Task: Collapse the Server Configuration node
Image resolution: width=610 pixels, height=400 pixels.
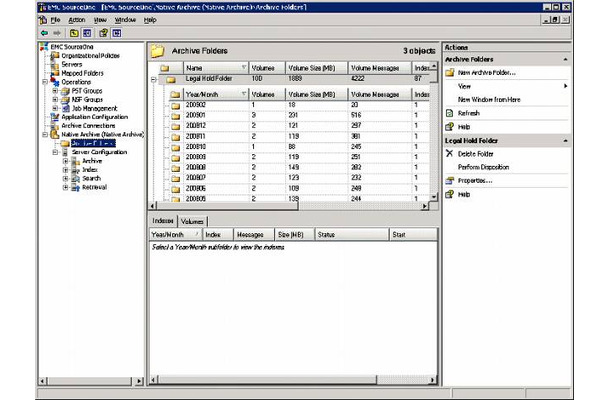Action: [x=55, y=152]
